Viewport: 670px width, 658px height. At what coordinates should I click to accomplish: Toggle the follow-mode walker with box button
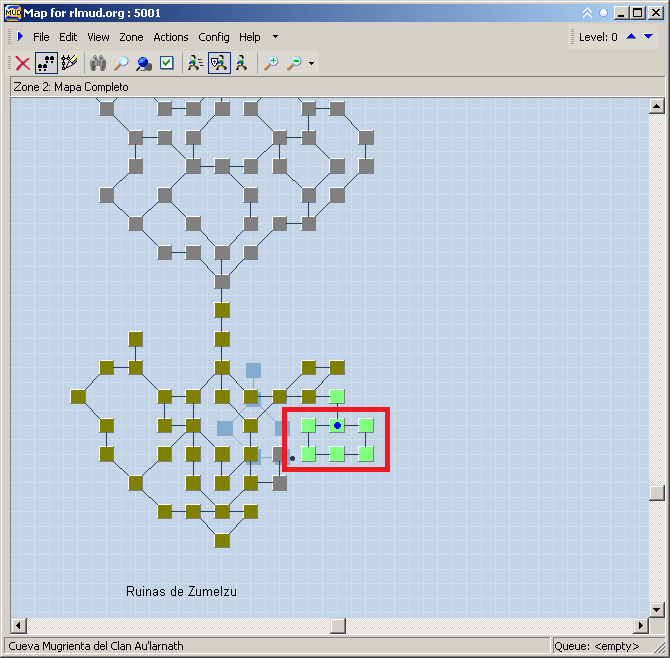click(219, 63)
